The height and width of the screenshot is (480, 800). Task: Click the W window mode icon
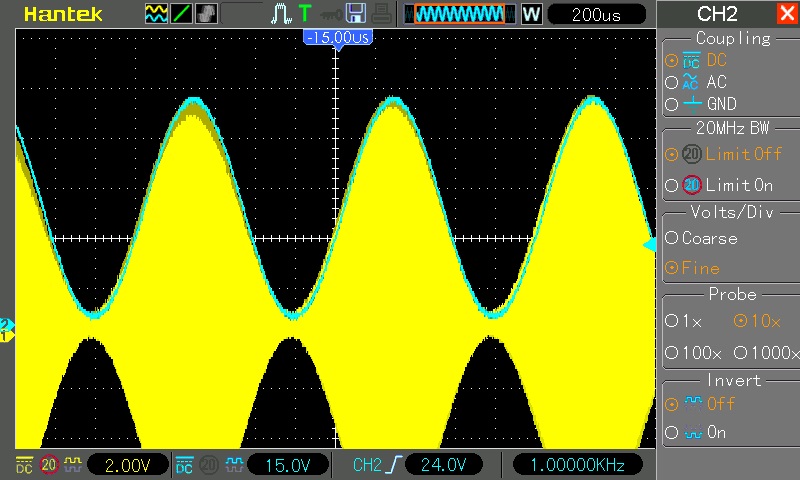point(531,14)
